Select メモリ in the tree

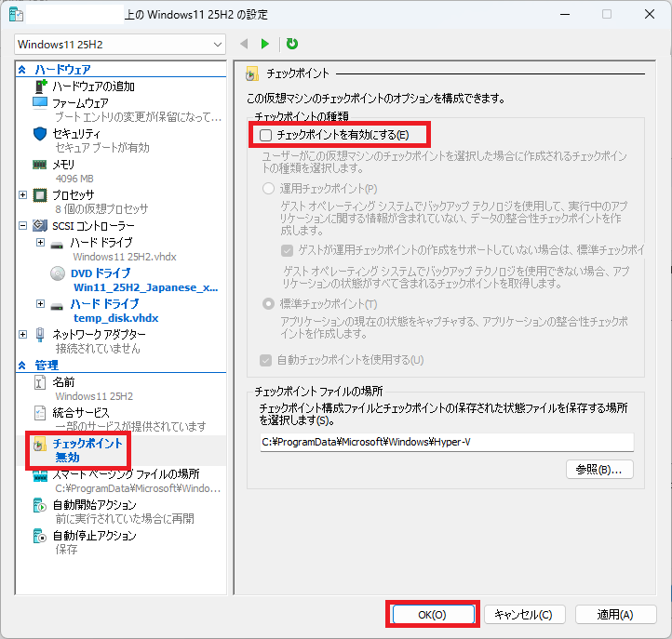[x=63, y=165]
